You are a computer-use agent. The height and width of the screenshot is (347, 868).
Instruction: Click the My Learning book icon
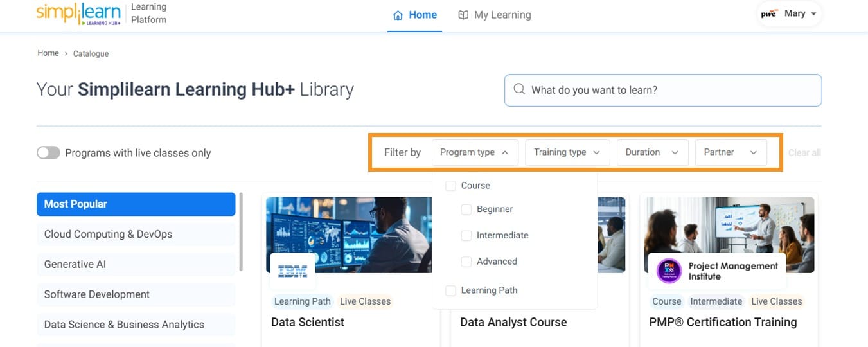coord(463,15)
